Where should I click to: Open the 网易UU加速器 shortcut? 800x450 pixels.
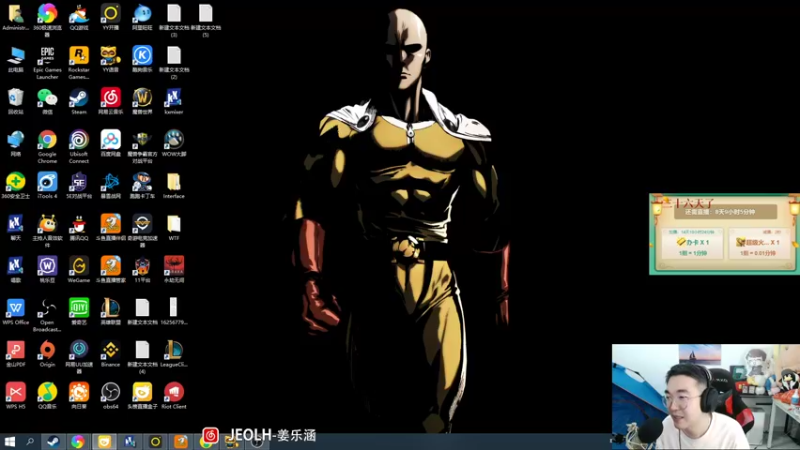click(79, 356)
